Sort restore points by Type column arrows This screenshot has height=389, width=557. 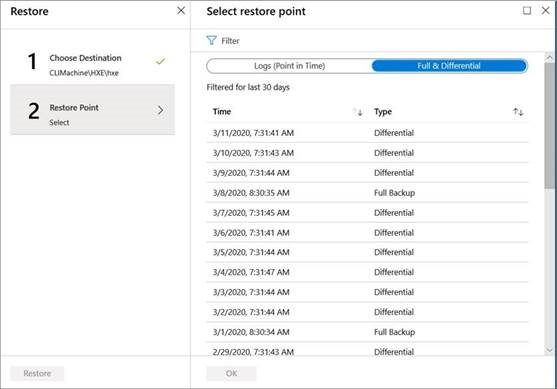coord(518,112)
